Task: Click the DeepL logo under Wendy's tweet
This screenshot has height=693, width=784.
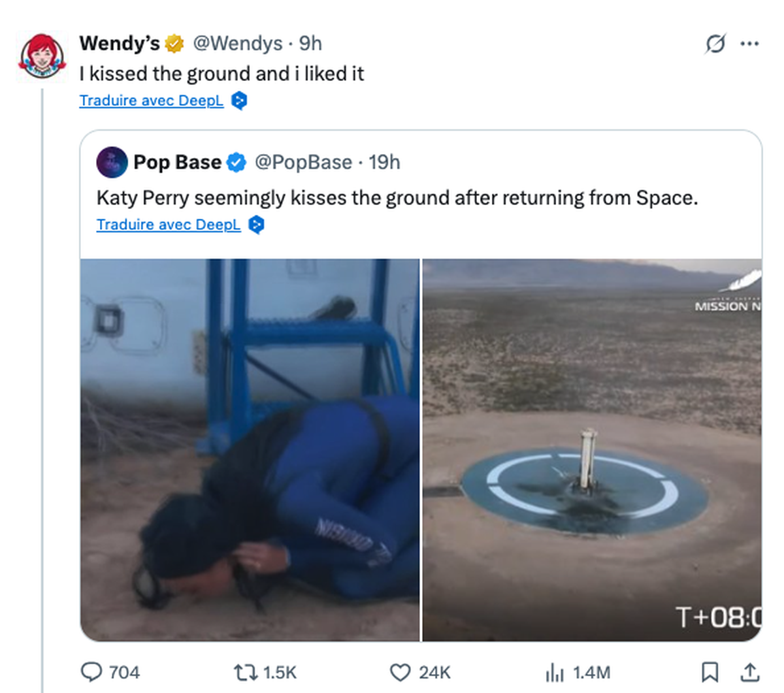Action: pyautogui.click(x=240, y=101)
